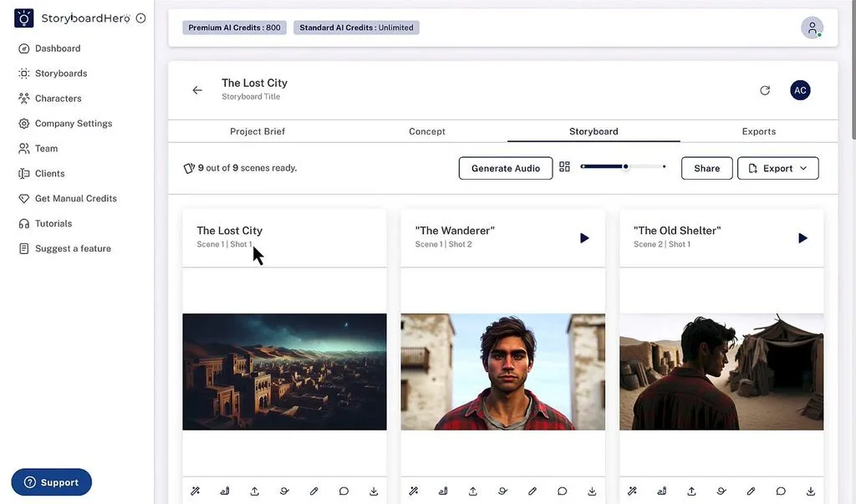Click the refresh icon near AC avatar
Image resolution: width=856 pixels, height=504 pixels.
coord(765,90)
